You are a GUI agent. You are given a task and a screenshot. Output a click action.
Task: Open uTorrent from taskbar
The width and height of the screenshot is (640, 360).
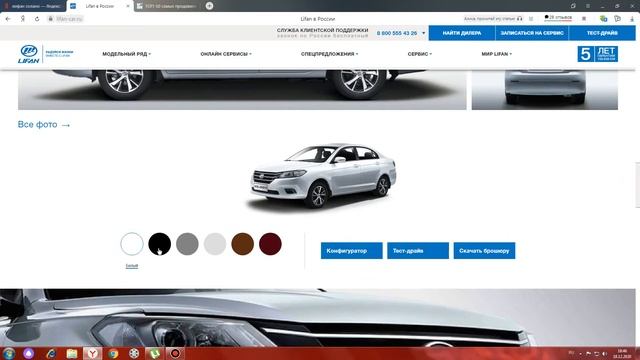(x=154, y=353)
